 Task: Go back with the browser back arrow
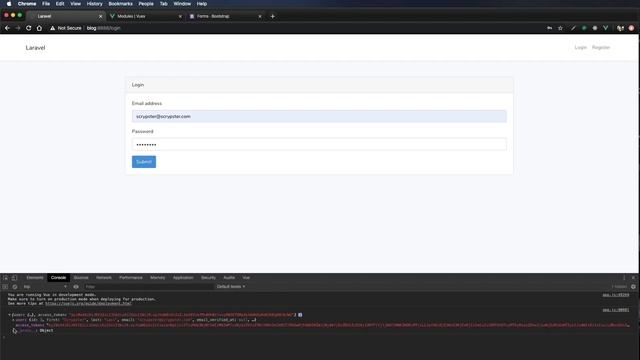pos(7,28)
